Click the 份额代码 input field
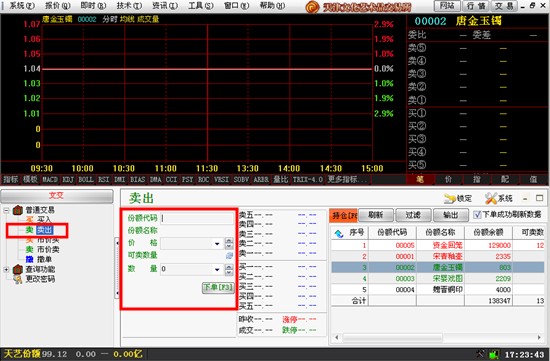Screen dimensions: 550x361 click(197, 219)
